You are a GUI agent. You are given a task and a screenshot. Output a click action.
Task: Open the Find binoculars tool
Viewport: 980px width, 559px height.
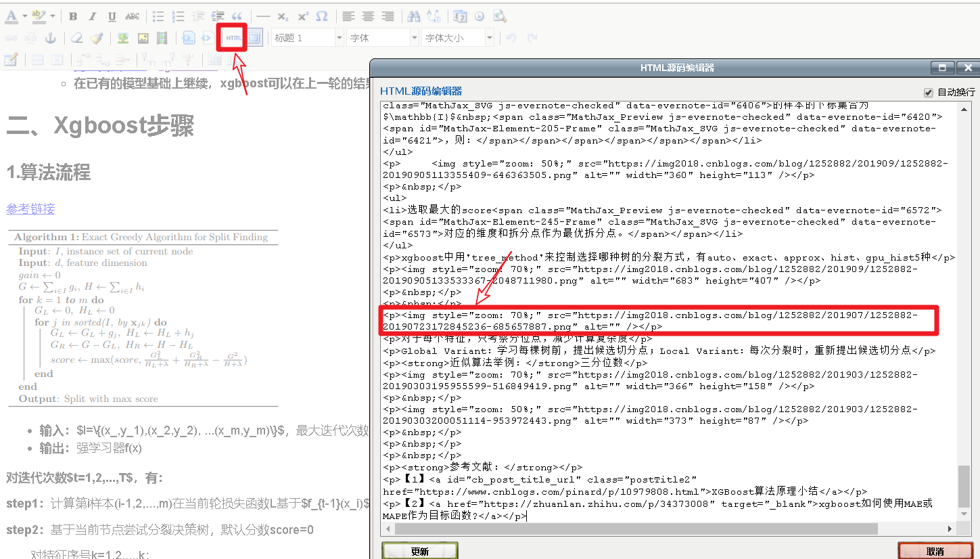(x=414, y=16)
